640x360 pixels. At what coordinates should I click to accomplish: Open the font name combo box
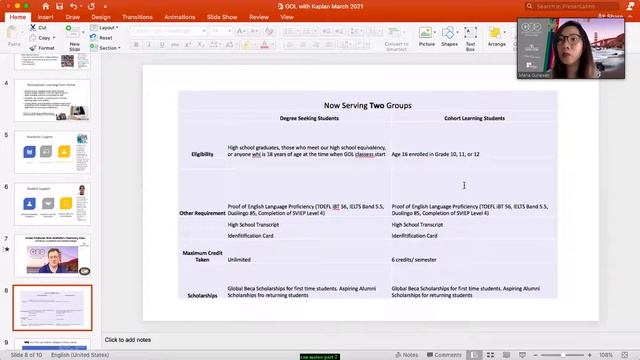(169, 31)
